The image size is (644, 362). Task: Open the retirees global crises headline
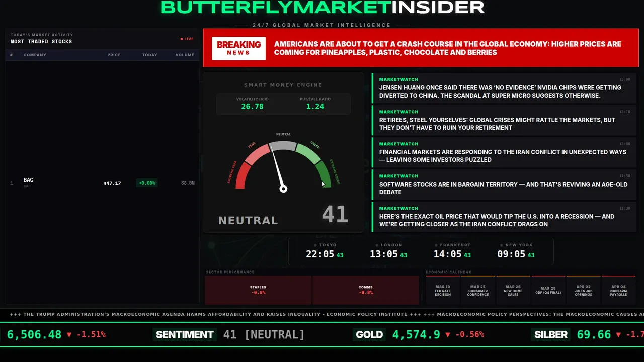(504, 120)
